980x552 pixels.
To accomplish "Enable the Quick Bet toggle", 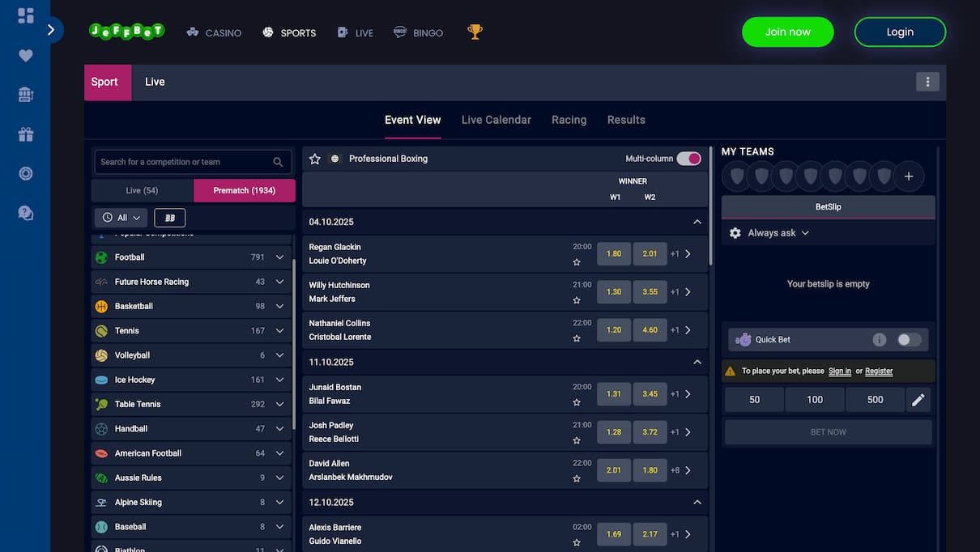I will point(909,340).
